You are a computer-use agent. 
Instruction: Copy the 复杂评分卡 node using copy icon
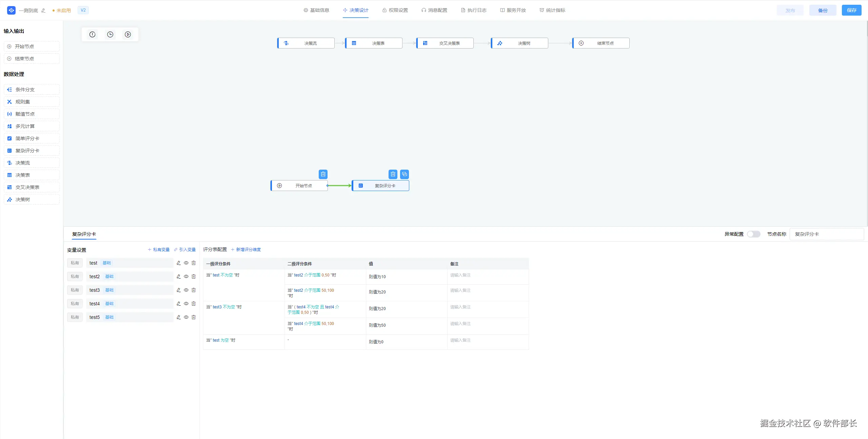(405, 174)
